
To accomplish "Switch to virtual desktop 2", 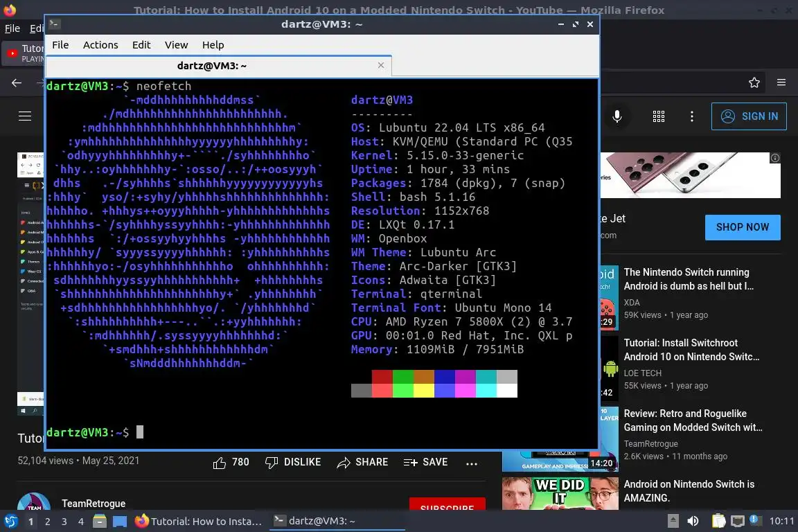I will [x=48, y=522].
